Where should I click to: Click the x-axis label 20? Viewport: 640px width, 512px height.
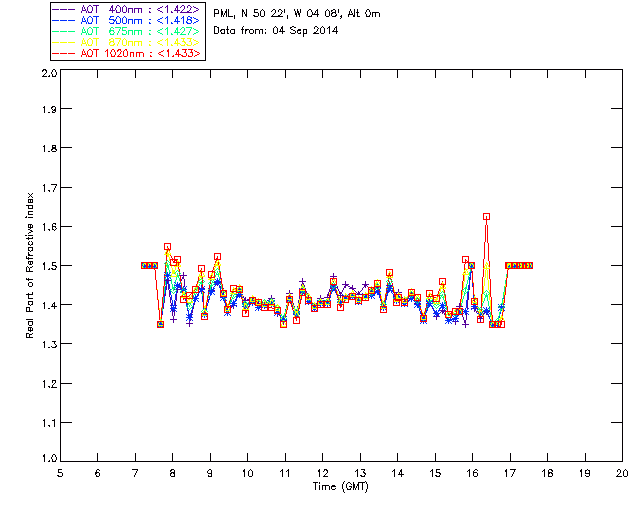pos(622,473)
